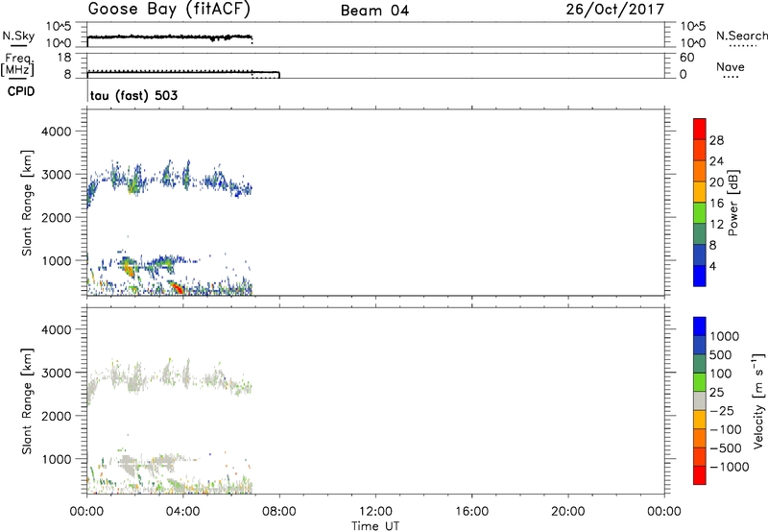This screenshot has width=768, height=532.
Task: Click the "-500" label on Velocity color bar
Action: click(725, 448)
